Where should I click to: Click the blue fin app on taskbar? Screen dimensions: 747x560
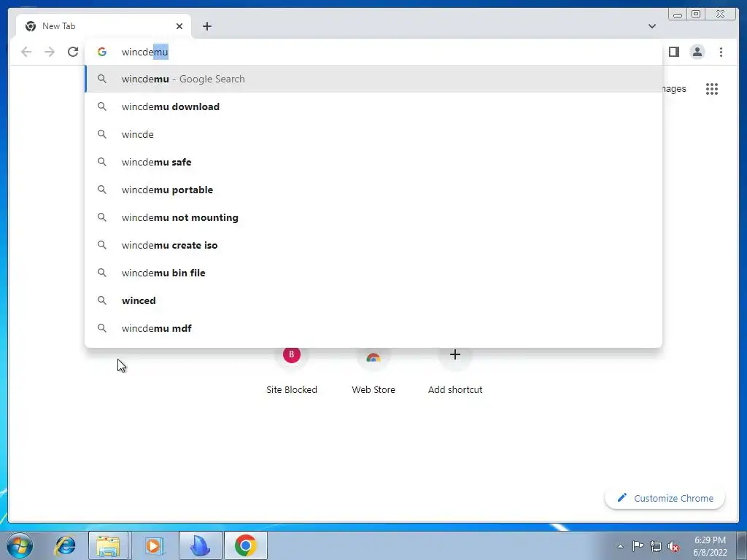200,545
